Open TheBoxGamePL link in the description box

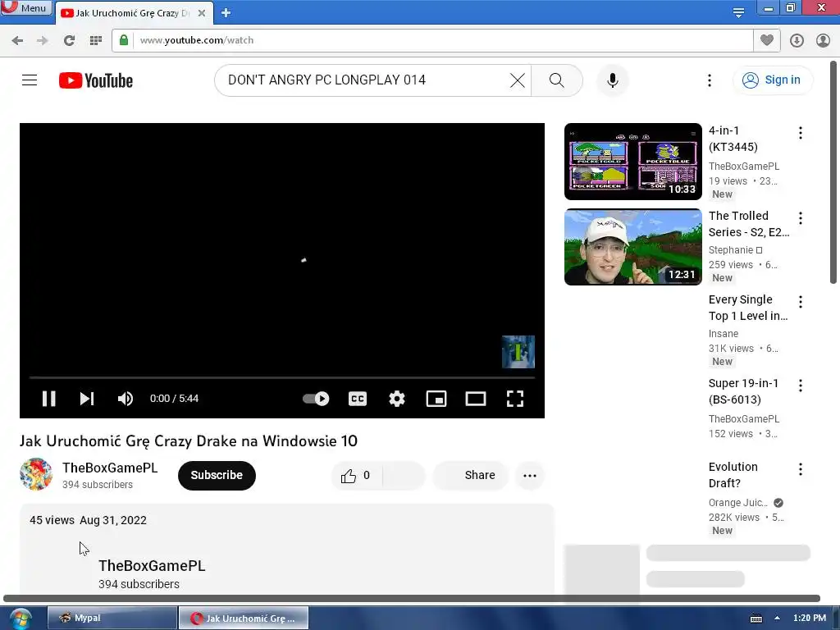tap(152, 566)
